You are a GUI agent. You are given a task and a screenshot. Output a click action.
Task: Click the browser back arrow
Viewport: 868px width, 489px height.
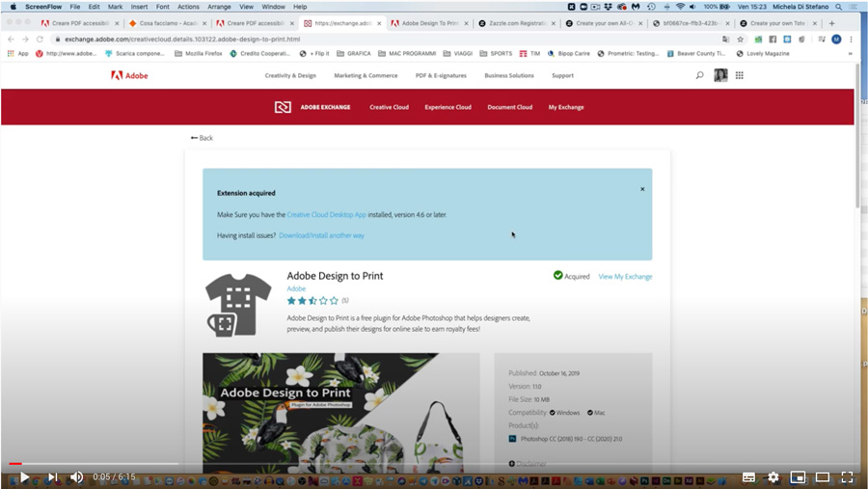(x=11, y=40)
